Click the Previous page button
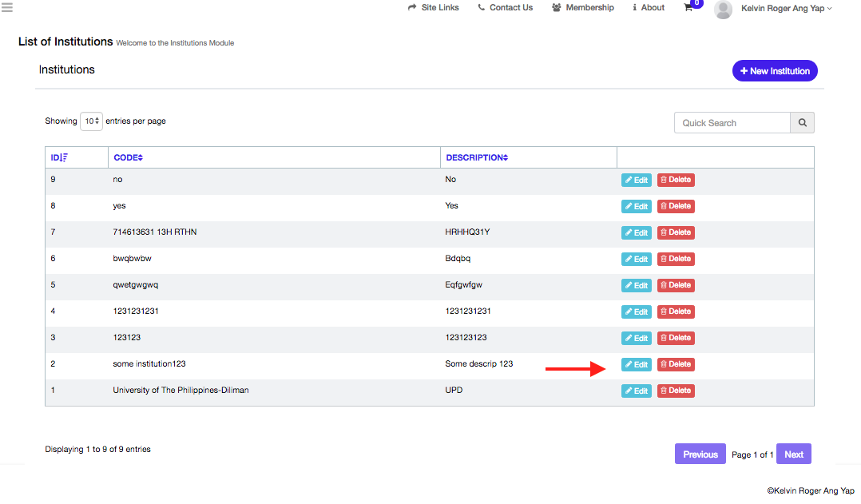 coord(700,454)
